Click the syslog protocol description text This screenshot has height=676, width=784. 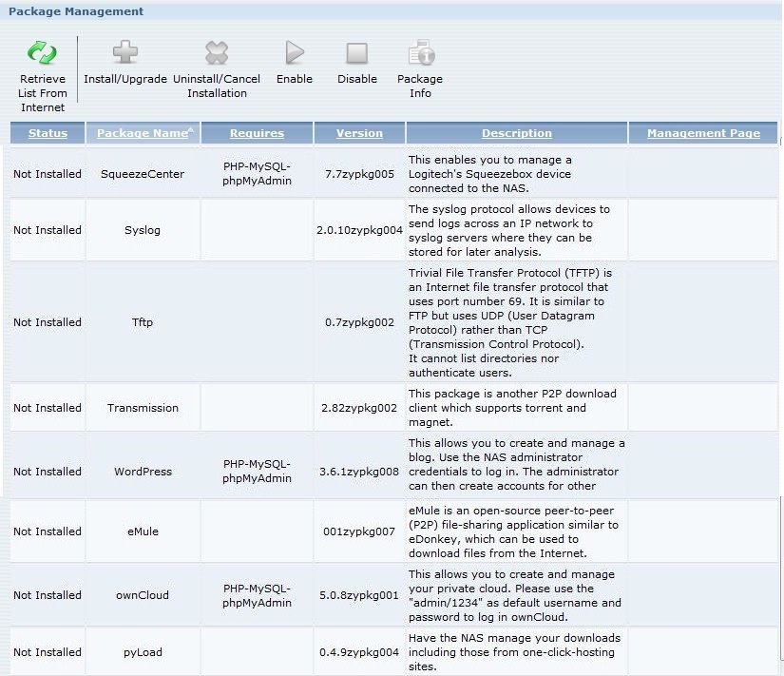(x=509, y=230)
